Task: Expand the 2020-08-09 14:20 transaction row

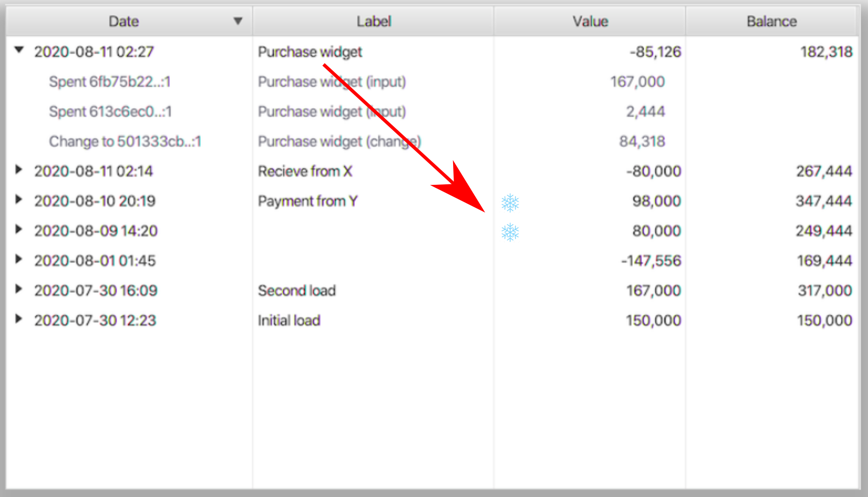Action: [x=18, y=229]
